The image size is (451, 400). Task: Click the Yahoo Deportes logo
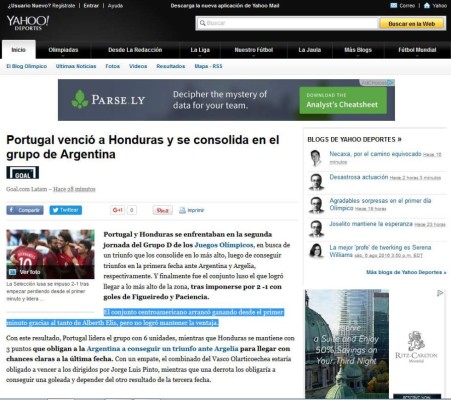coord(28,23)
